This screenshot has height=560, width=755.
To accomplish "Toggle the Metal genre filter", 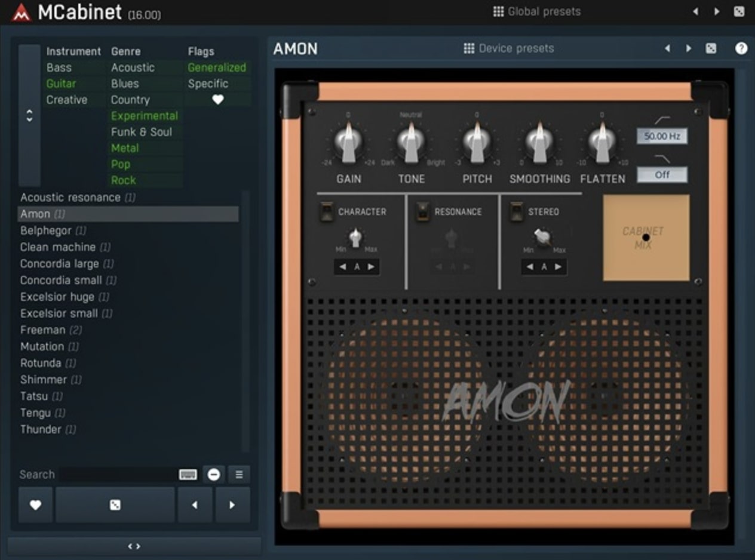I will pos(125,148).
